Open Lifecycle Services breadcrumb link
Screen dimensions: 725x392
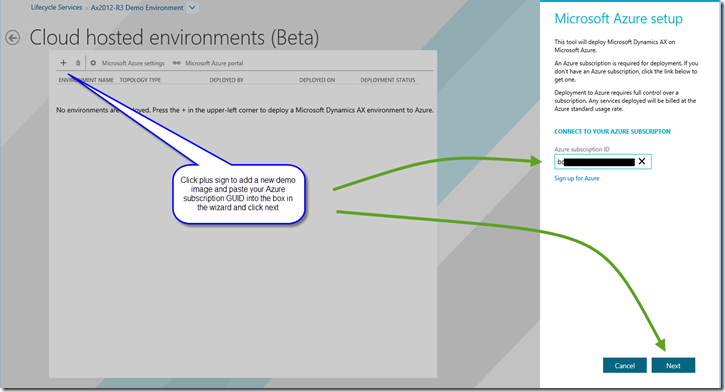point(56,7)
